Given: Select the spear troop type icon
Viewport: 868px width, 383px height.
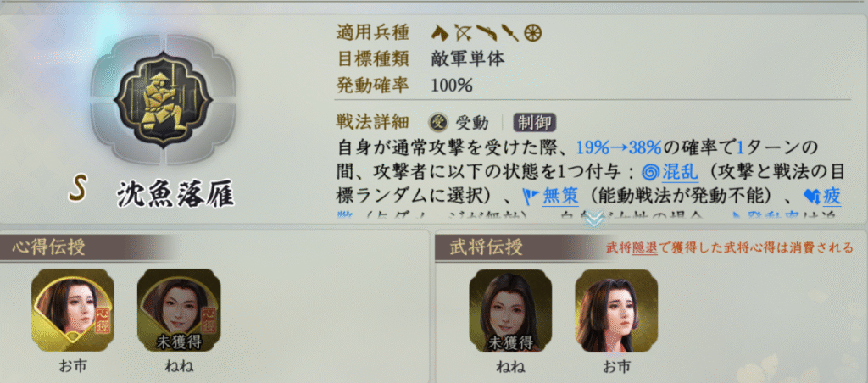Looking at the screenshot, I should tap(509, 33).
